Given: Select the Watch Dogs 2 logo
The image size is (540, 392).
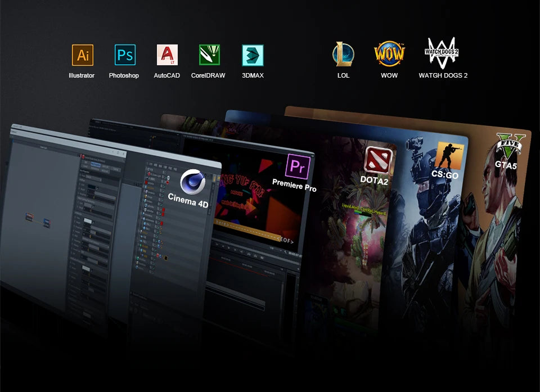Looking at the screenshot, I should [x=442, y=53].
